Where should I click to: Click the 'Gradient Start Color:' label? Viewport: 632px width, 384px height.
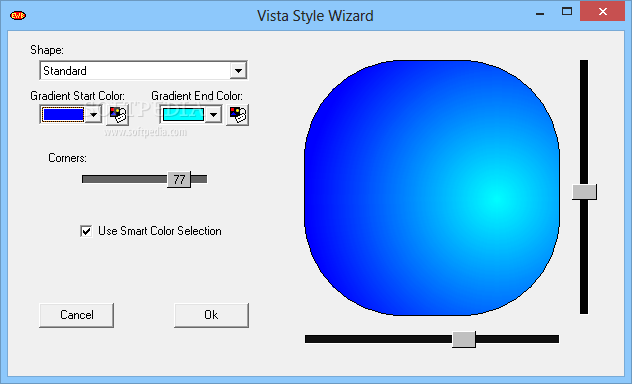click(x=77, y=96)
